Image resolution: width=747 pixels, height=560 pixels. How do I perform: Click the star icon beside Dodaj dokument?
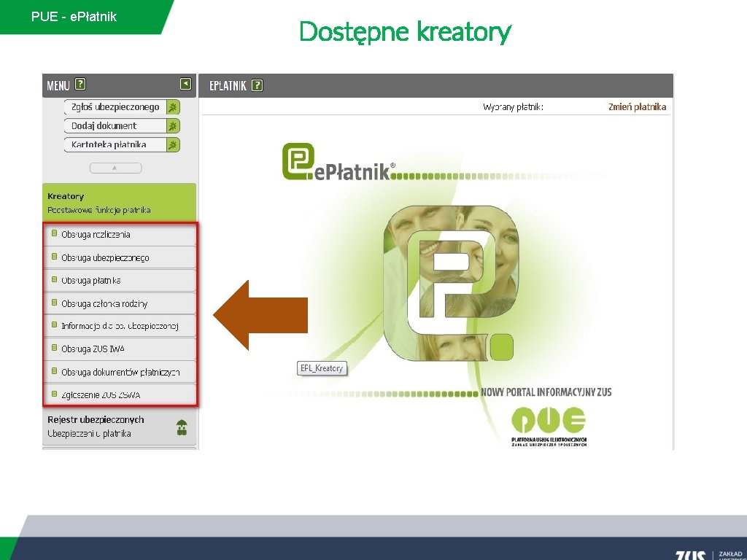click(173, 126)
